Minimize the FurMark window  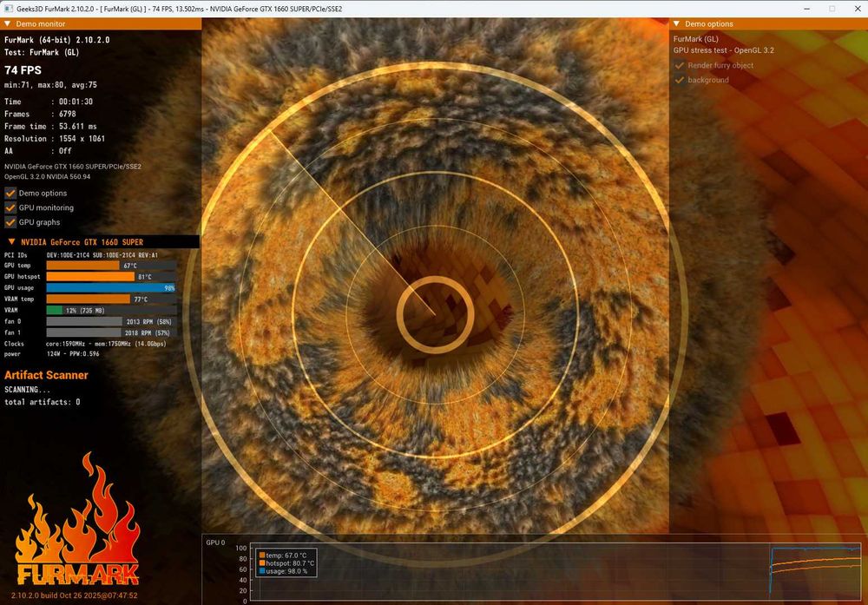[806, 9]
